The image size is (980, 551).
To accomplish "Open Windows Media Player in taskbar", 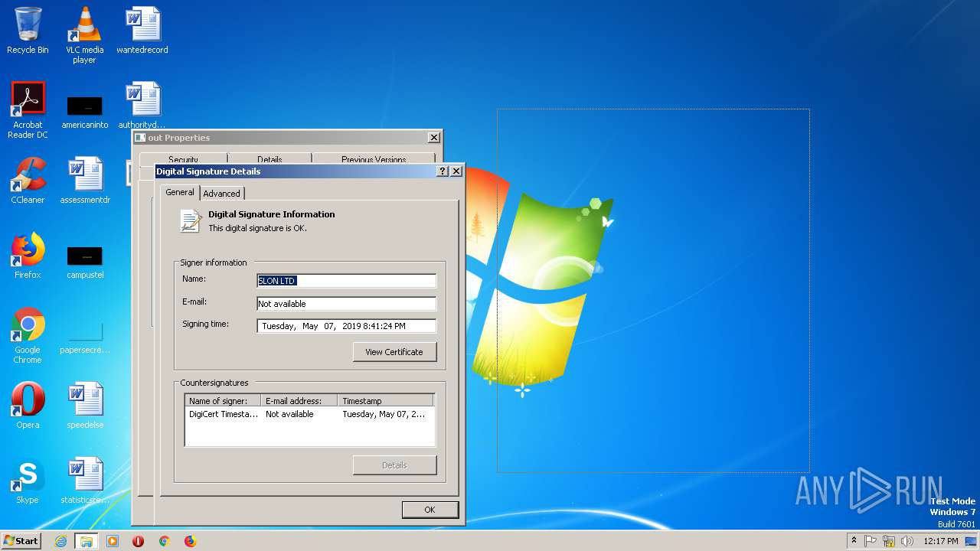I will click(113, 541).
